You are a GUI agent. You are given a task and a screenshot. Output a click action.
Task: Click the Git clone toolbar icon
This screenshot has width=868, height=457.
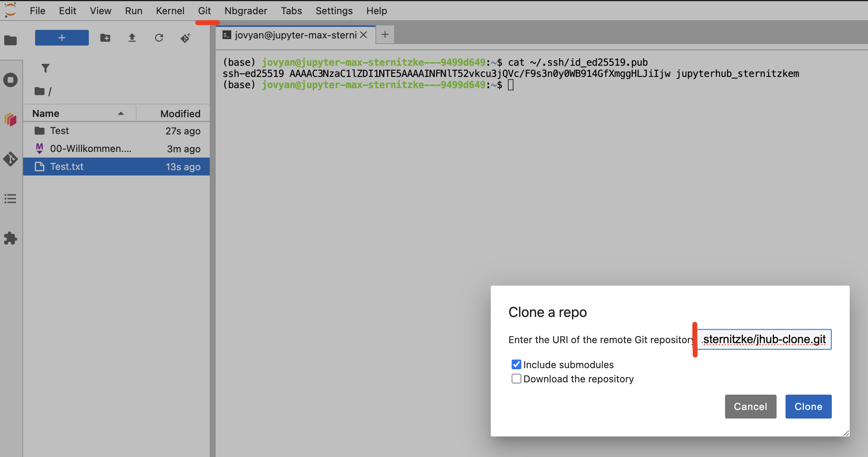coord(185,38)
